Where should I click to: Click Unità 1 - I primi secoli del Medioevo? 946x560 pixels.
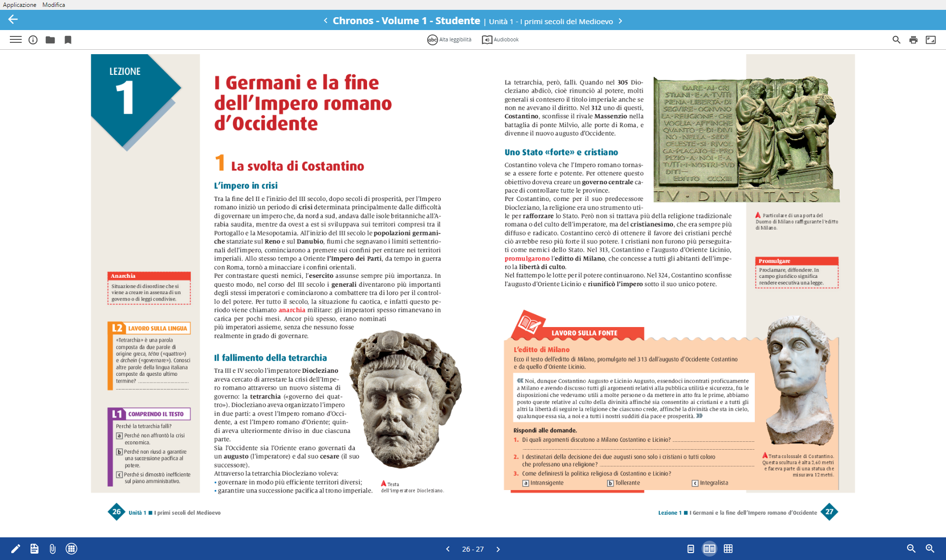click(551, 22)
